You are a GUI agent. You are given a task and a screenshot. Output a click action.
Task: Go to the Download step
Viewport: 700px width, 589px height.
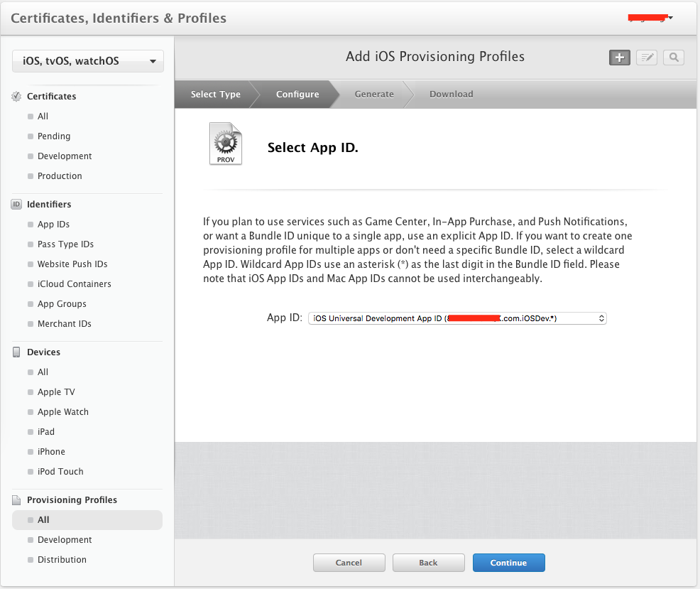coord(451,94)
